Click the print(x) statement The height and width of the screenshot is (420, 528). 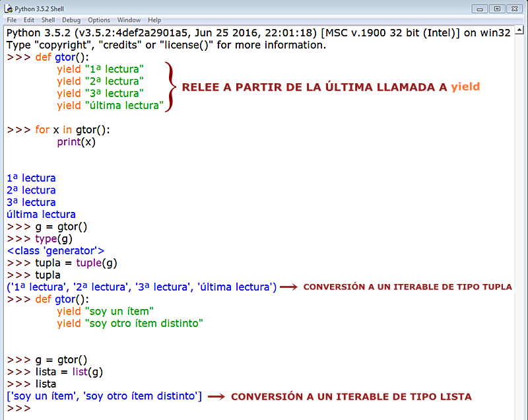coord(77,141)
